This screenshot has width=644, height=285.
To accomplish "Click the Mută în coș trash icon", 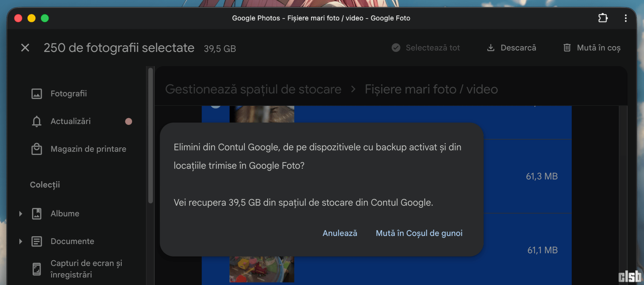I will [567, 48].
